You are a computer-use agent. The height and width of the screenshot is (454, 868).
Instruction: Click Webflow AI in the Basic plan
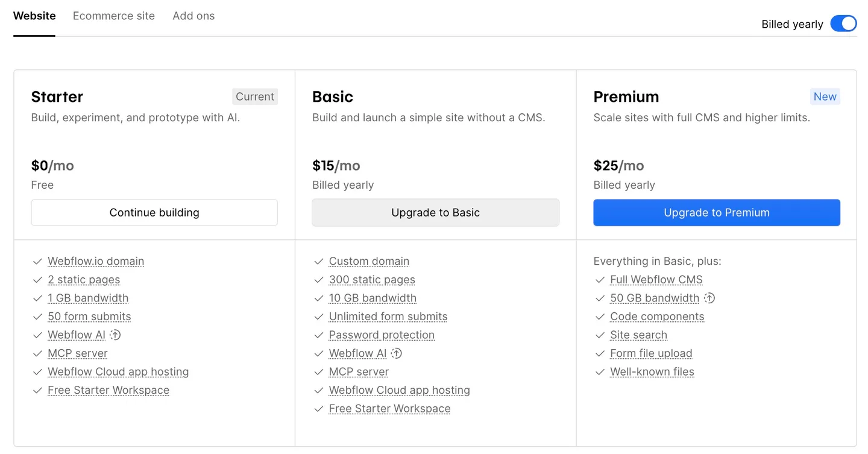(x=358, y=353)
